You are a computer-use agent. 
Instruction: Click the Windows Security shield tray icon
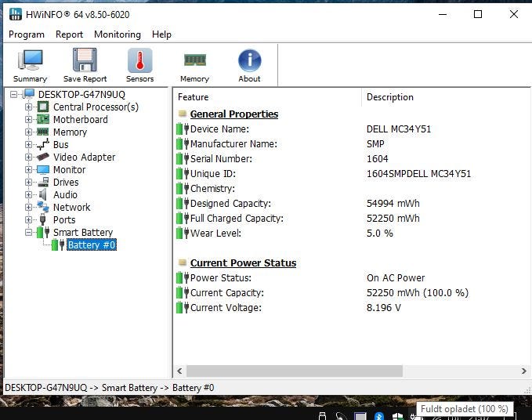point(397,416)
